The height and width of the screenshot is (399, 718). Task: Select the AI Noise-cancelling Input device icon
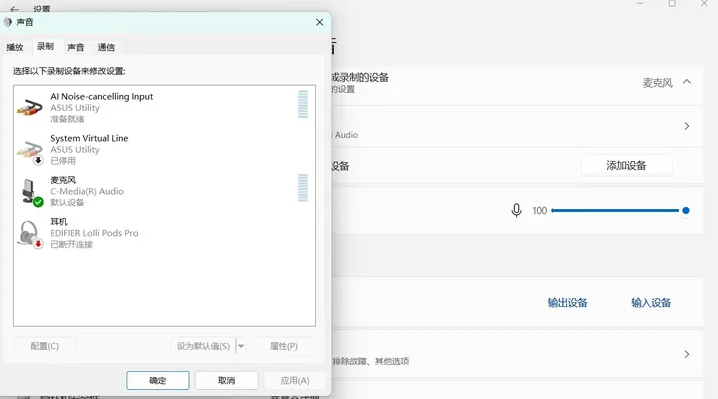click(30, 108)
